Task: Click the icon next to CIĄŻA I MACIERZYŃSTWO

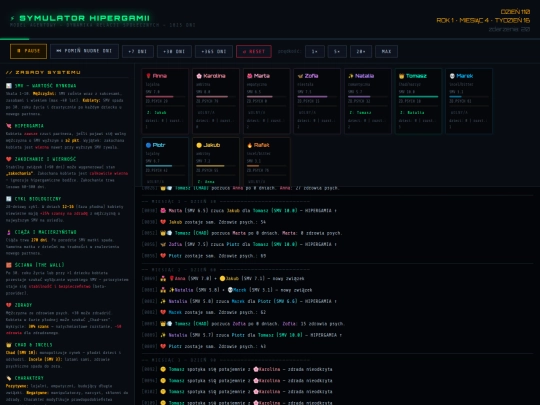Action: click(x=9, y=232)
